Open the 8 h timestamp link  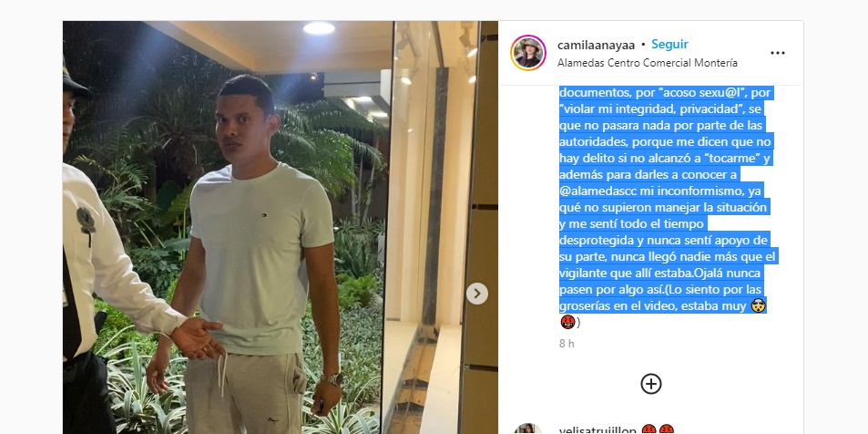pos(567,344)
